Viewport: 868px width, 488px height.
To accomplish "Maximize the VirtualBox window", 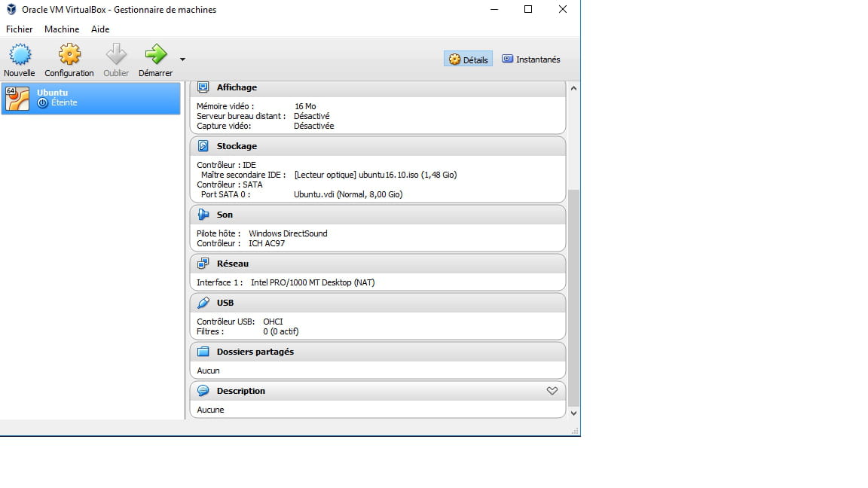I will (528, 9).
